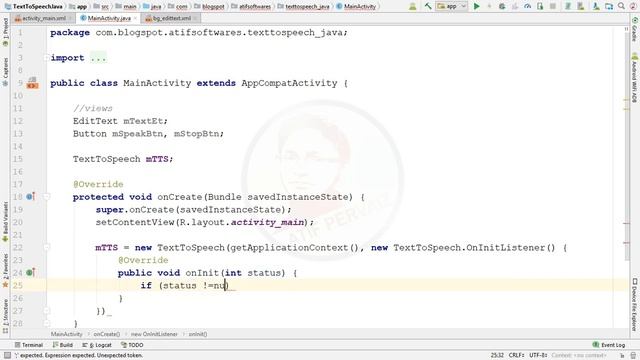Click the new OnInitListener code breadcrumb

[154, 334]
